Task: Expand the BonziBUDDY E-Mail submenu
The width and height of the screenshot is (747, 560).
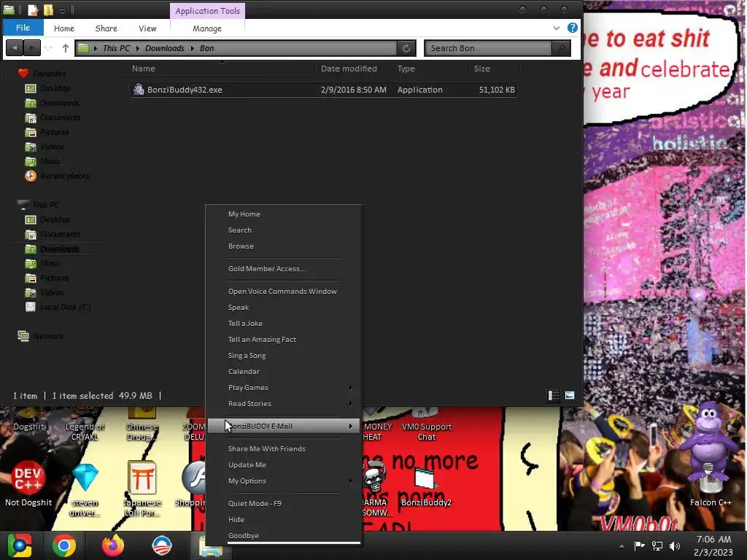Action: [284, 426]
